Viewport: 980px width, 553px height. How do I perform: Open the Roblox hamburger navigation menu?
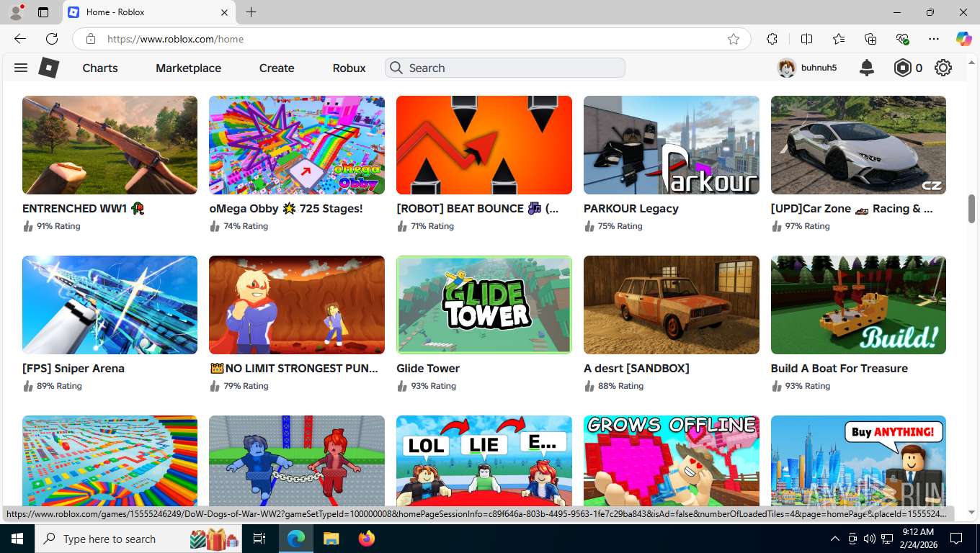(21, 68)
